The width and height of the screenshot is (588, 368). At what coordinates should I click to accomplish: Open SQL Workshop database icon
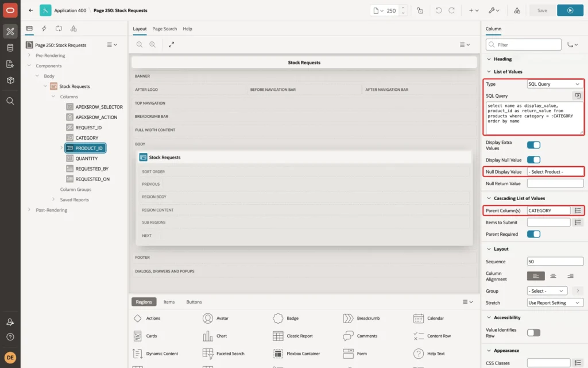[10, 48]
